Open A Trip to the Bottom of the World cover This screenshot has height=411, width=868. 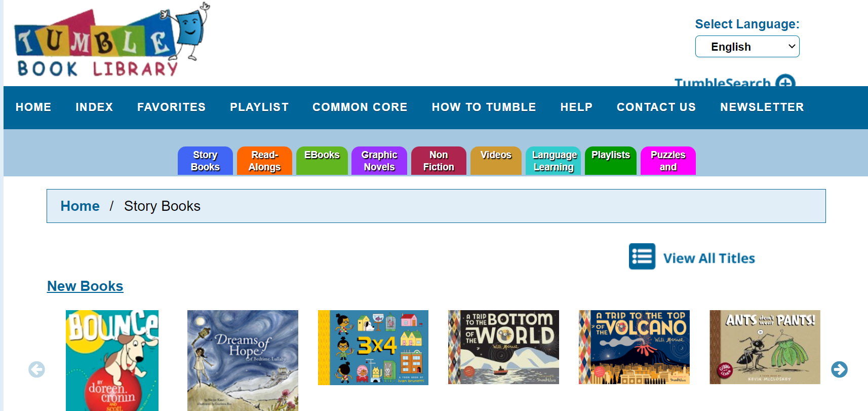tap(503, 347)
